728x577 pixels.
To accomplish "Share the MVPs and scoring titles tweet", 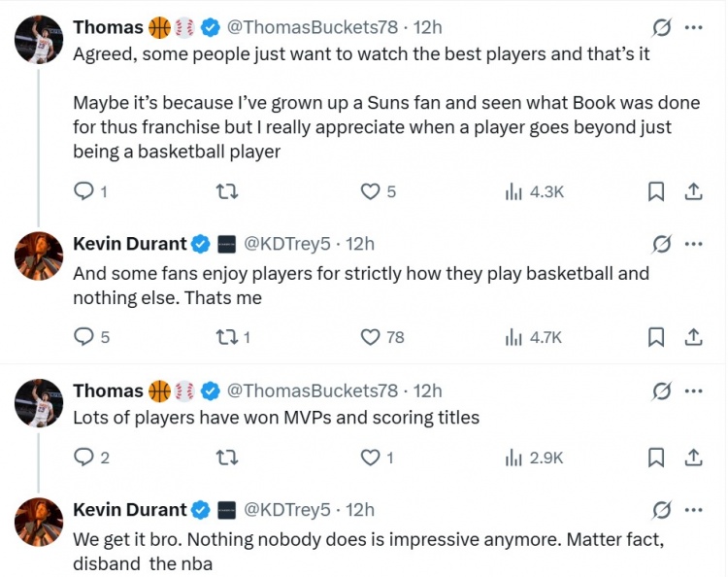I will 693,457.
